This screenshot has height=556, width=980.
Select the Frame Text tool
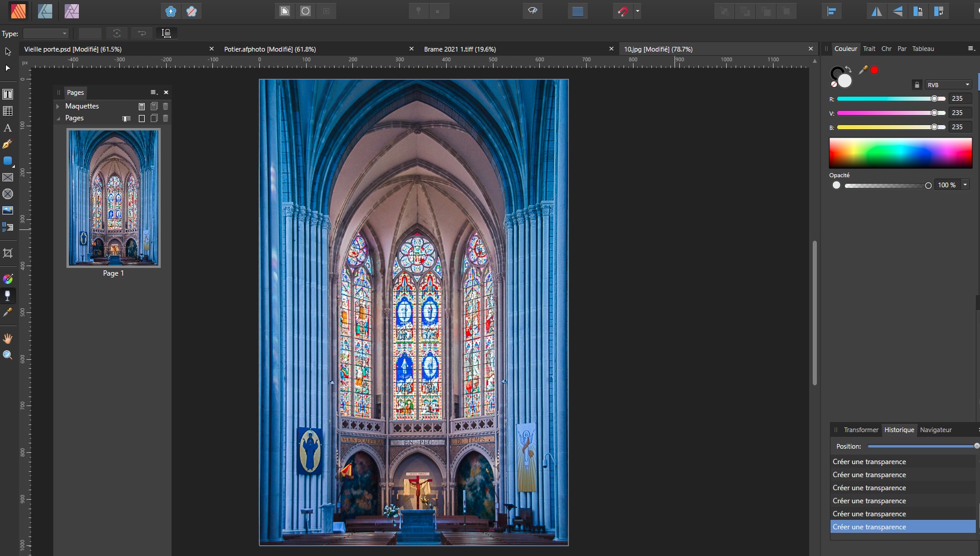pos(8,94)
